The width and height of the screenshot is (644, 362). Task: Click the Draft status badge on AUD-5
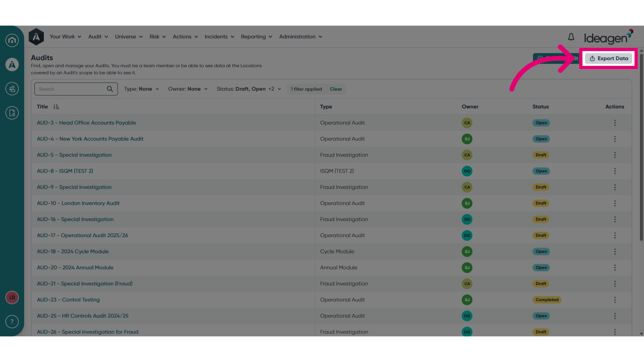541,155
